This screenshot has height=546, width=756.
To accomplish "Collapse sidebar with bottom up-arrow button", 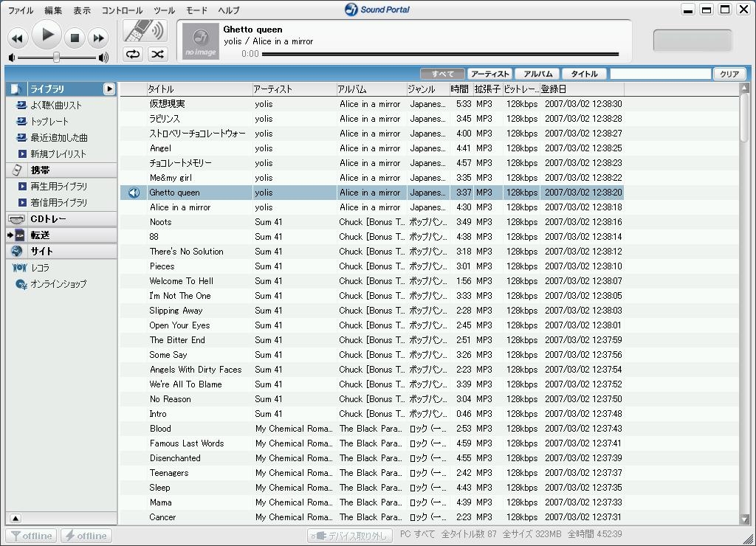I will pos(16,519).
